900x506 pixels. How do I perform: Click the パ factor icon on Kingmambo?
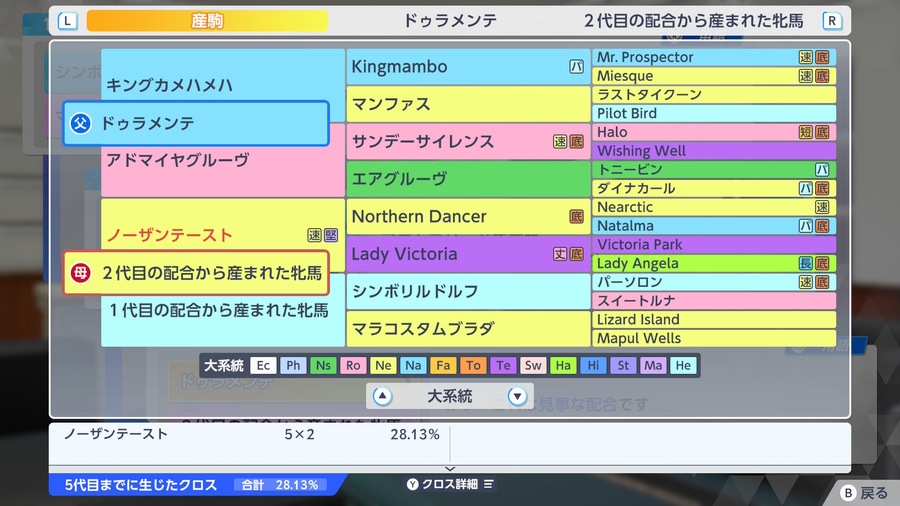[x=576, y=67]
